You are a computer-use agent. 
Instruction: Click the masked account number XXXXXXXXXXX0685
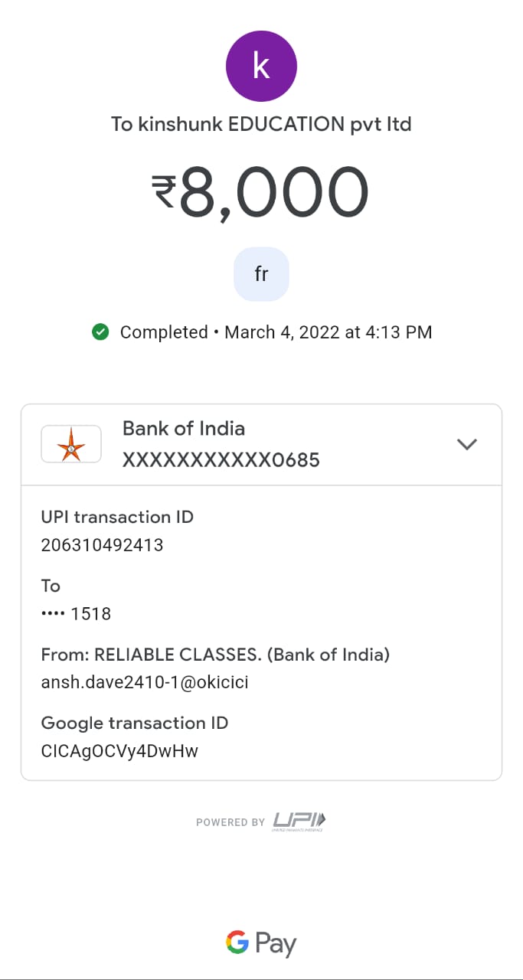tap(221, 460)
